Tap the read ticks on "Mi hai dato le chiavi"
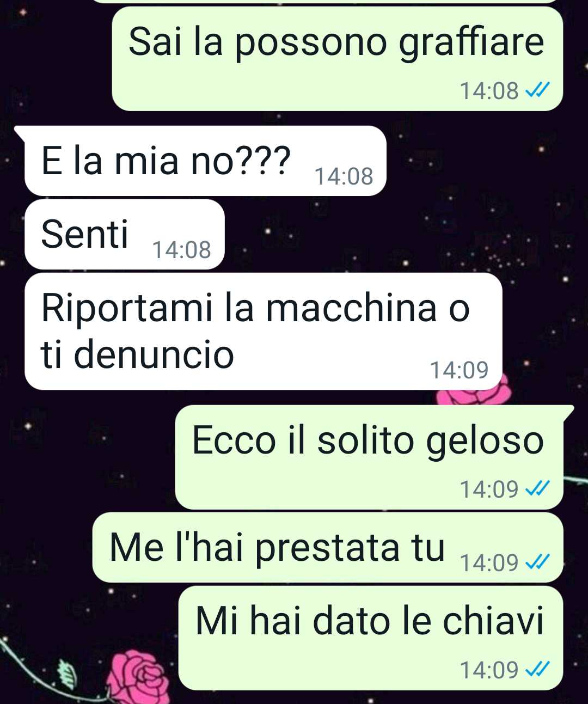This screenshot has height=704, width=588. pyautogui.click(x=536, y=669)
